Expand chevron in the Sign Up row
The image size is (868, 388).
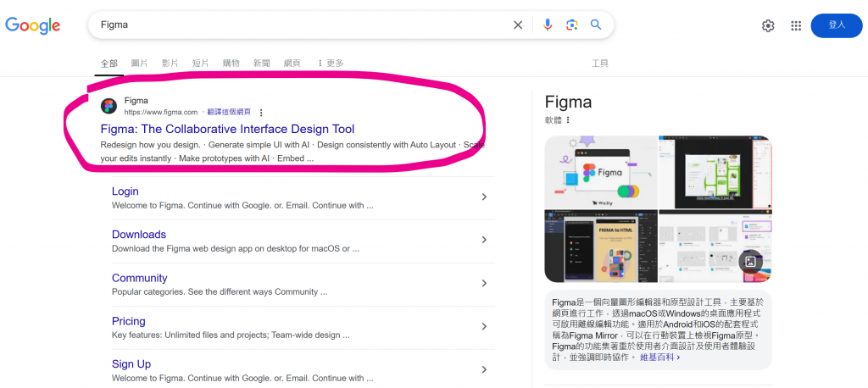(484, 369)
